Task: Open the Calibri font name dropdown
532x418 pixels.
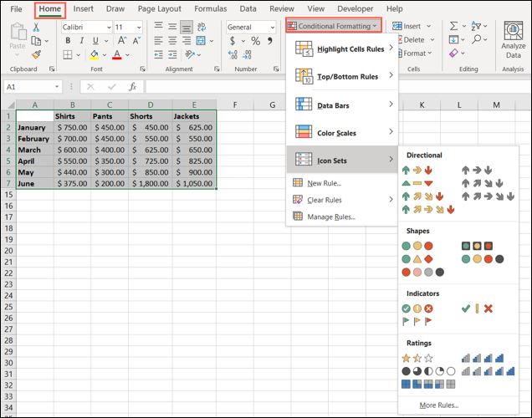Action: [x=109, y=27]
